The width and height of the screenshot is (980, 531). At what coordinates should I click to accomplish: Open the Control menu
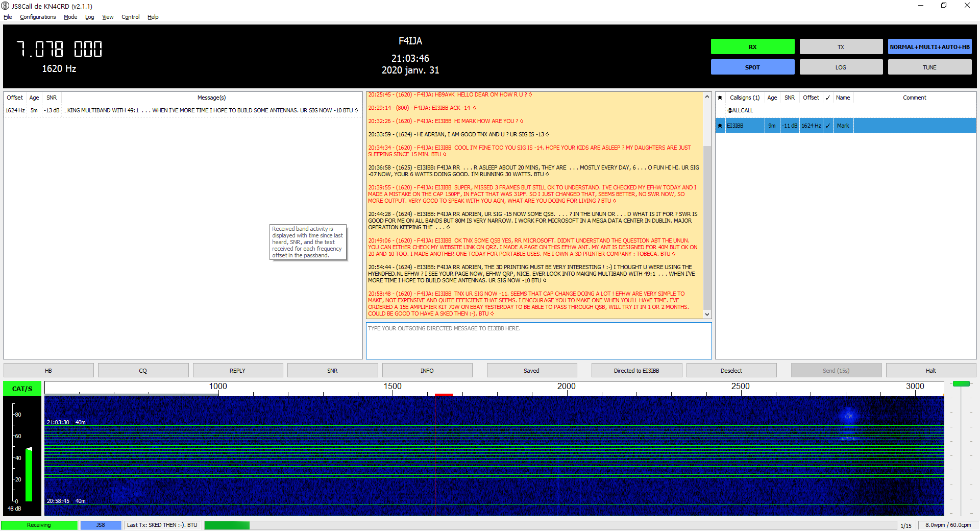130,17
